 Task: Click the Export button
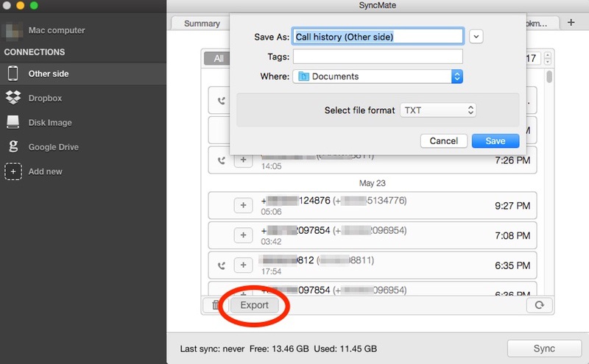254,305
